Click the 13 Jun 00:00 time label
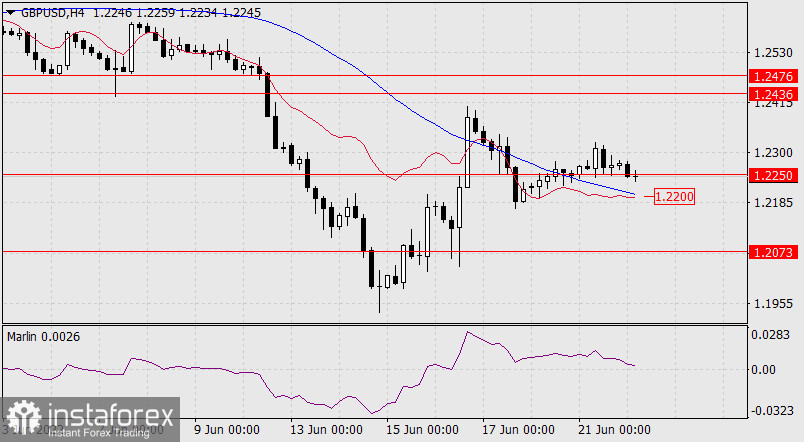 tap(326, 430)
